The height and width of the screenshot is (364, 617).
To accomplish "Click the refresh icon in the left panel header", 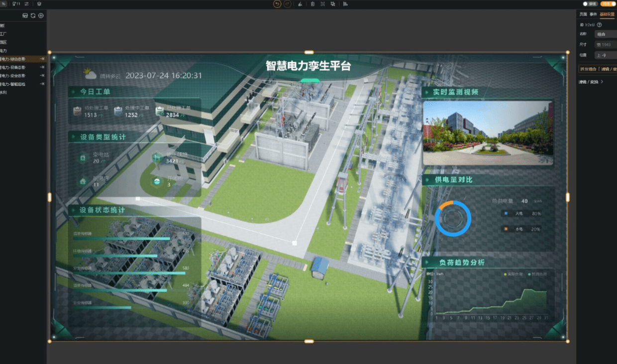I will click(x=32, y=15).
